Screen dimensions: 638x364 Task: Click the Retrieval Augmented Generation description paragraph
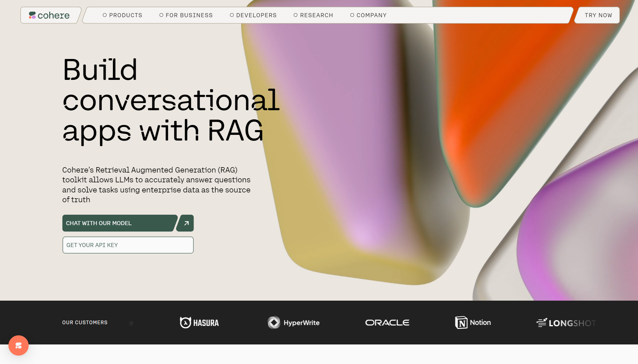tap(156, 185)
